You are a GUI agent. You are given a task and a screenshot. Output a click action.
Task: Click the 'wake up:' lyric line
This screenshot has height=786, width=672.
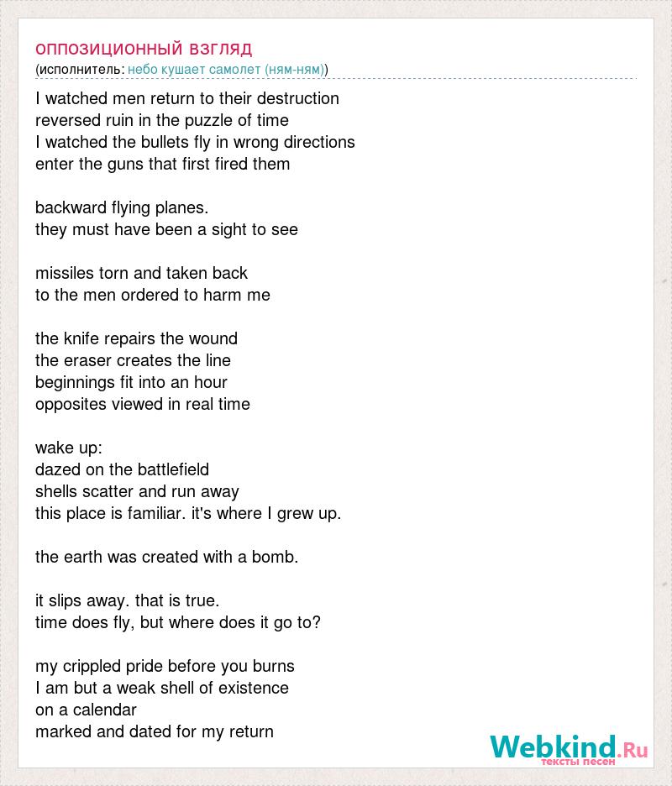tap(69, 448)
